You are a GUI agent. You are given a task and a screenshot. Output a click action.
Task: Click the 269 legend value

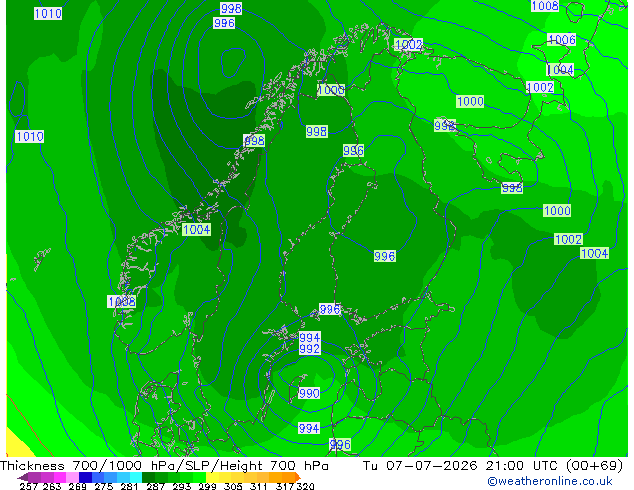click(x=78, y=486)
